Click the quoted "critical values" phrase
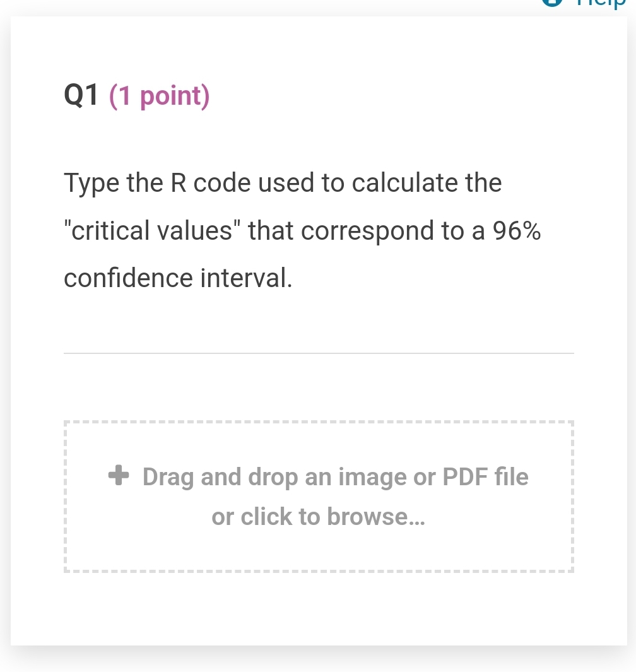636x672 pixels. point(153,231)
